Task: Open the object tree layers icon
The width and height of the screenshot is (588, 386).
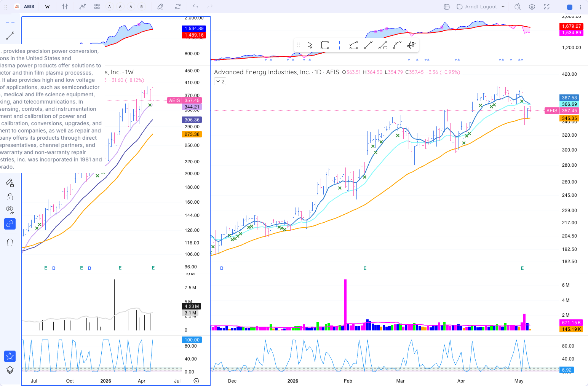Action: (10, 370)
